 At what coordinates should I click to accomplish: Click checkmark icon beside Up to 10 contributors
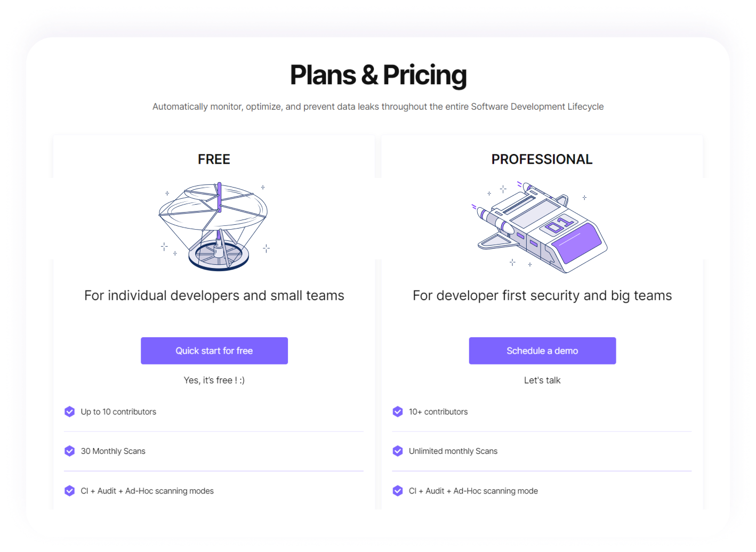(x=70, y=411)
